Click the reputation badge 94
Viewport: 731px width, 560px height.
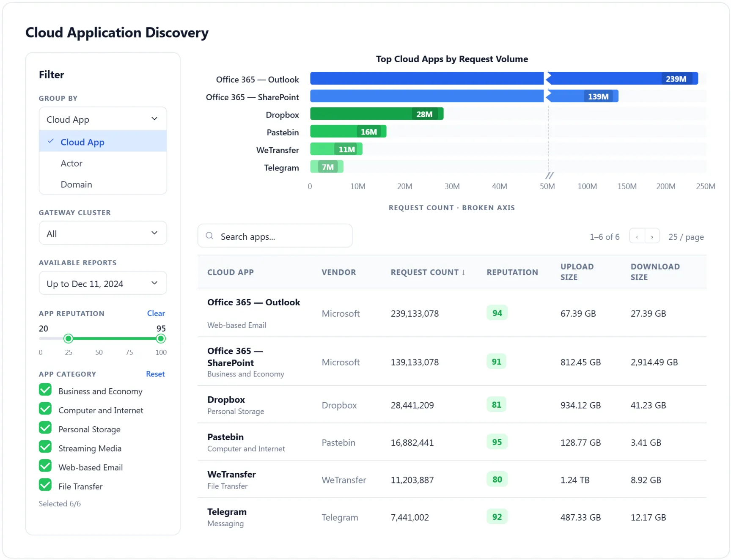497,313
